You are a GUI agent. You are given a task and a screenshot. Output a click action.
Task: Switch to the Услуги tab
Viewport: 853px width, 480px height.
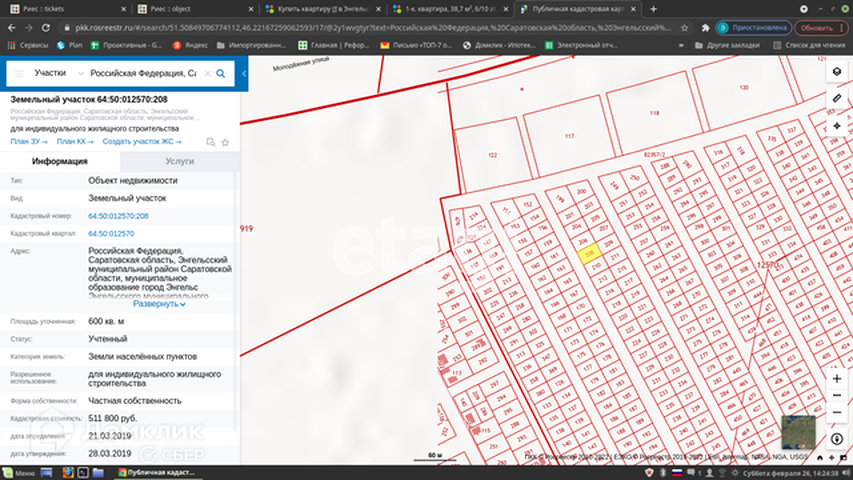coord(180,161)
